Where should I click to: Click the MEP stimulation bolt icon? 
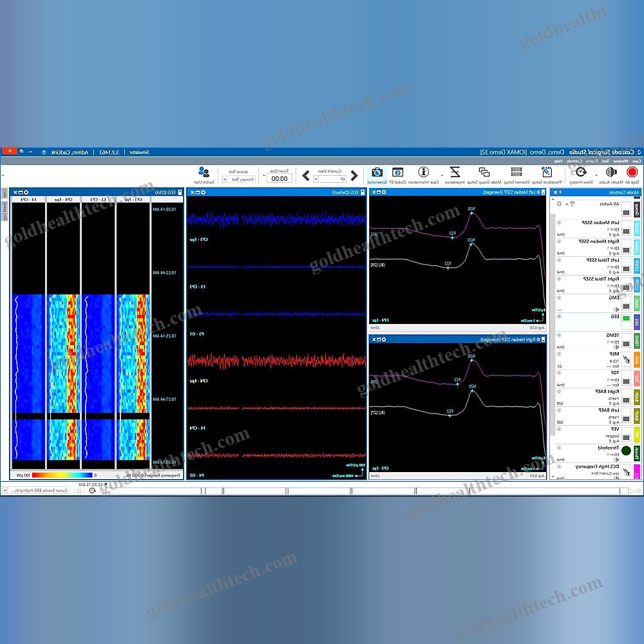pos(625,360)
